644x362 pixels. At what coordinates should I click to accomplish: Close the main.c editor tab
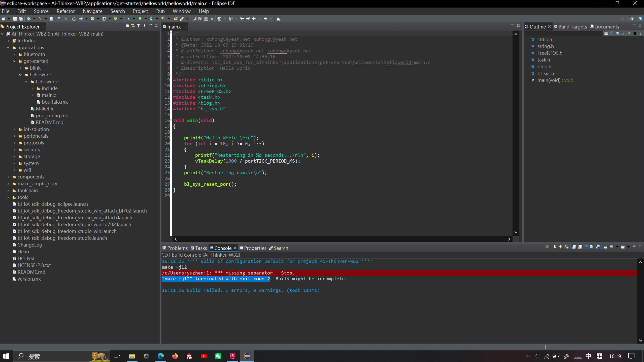pos(185,26)
